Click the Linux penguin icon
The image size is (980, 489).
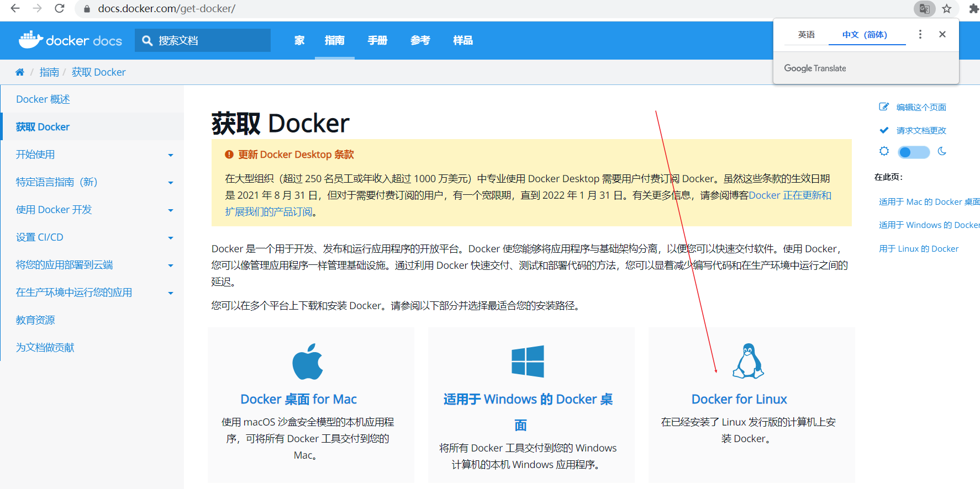(748, 361)
